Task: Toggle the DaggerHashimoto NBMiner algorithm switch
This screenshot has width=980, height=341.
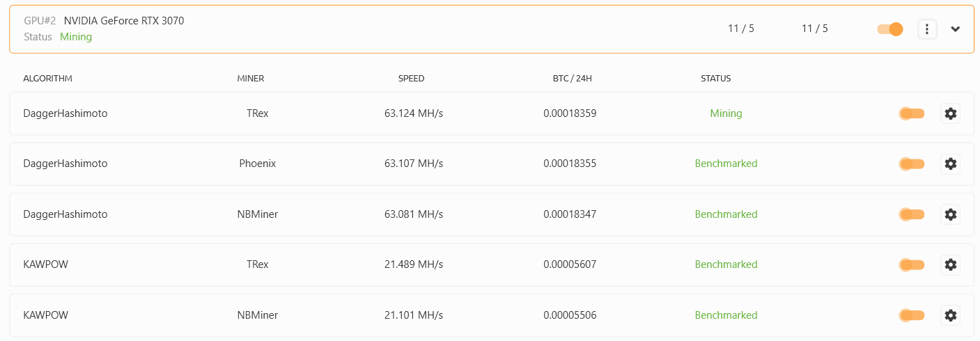Action: [x=912, y=214]
